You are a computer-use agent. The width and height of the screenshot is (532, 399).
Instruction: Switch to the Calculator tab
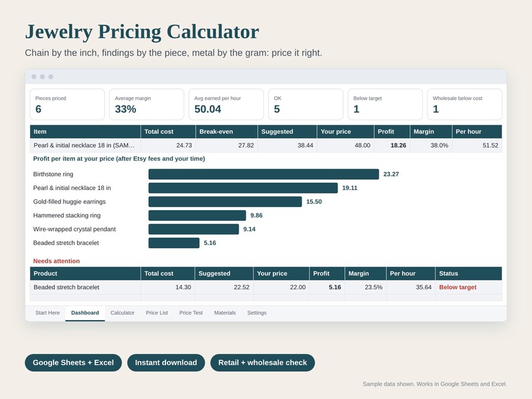(x=123, y=313)
